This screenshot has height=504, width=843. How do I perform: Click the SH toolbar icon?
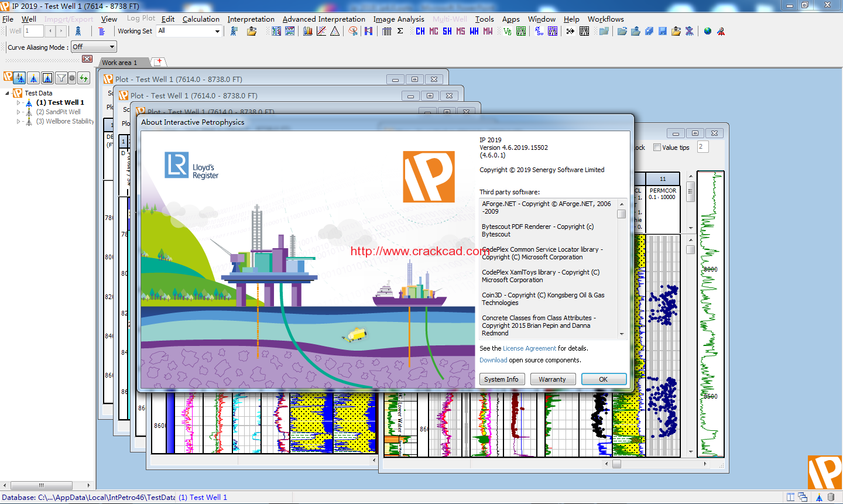pyautogui.click(x=447, y=31)
